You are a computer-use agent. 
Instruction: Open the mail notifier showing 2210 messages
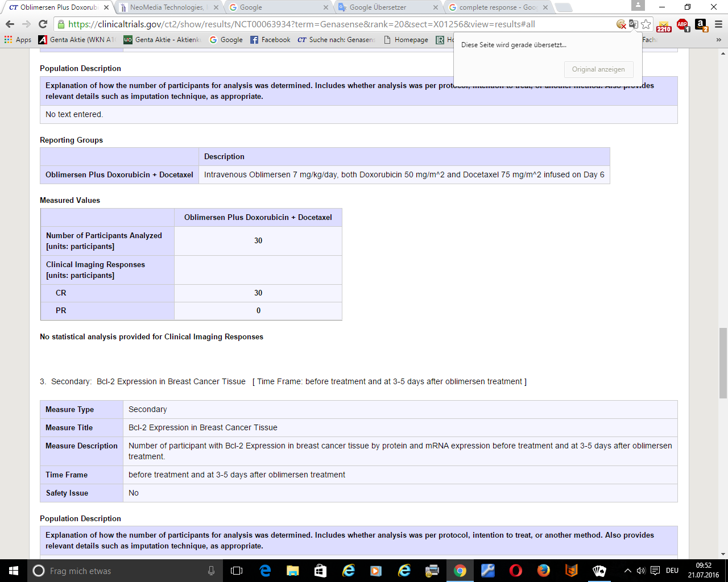(x=663, y=26)
